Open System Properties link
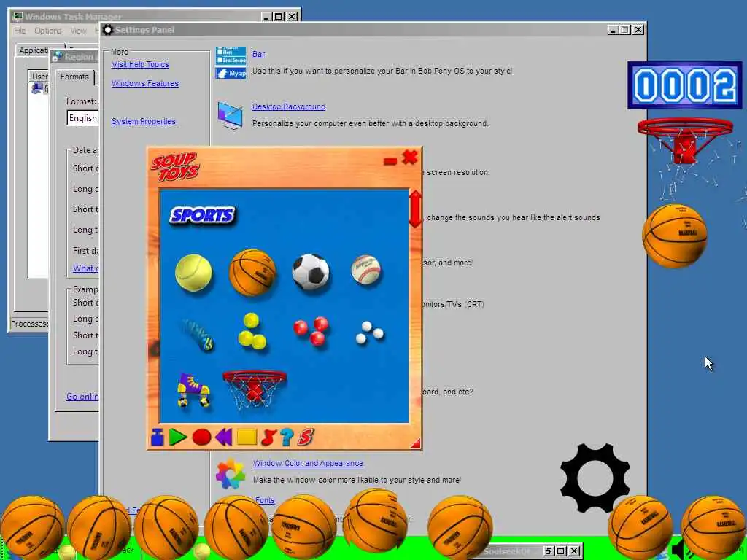The image size is (747, 560). 144,122
